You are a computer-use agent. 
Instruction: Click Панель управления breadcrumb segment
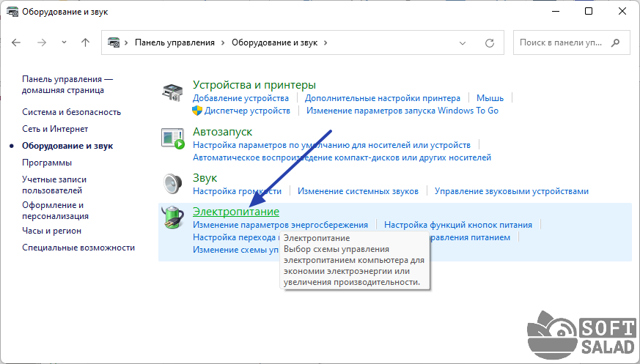174,42
